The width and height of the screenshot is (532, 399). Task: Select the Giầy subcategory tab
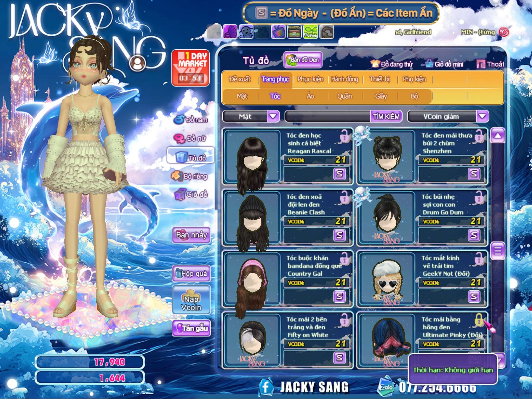(x=381, y=96)
